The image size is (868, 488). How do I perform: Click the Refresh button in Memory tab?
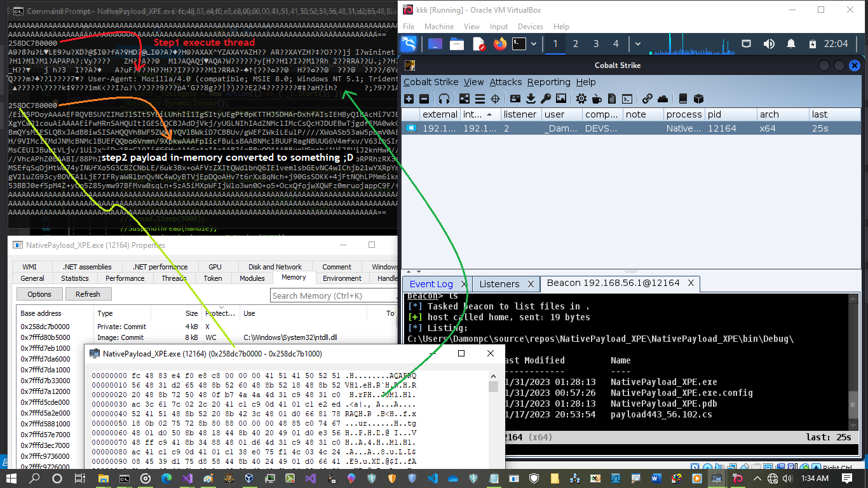tap(88, 294)
